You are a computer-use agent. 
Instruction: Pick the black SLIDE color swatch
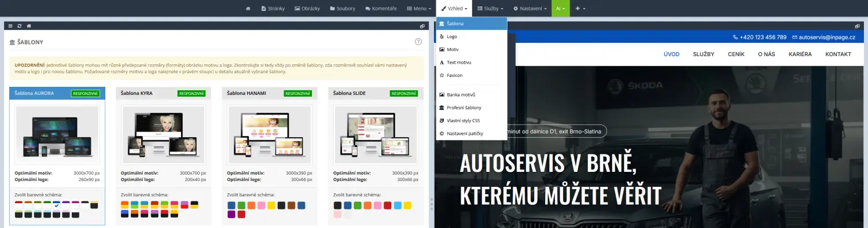tap(338, 205)
